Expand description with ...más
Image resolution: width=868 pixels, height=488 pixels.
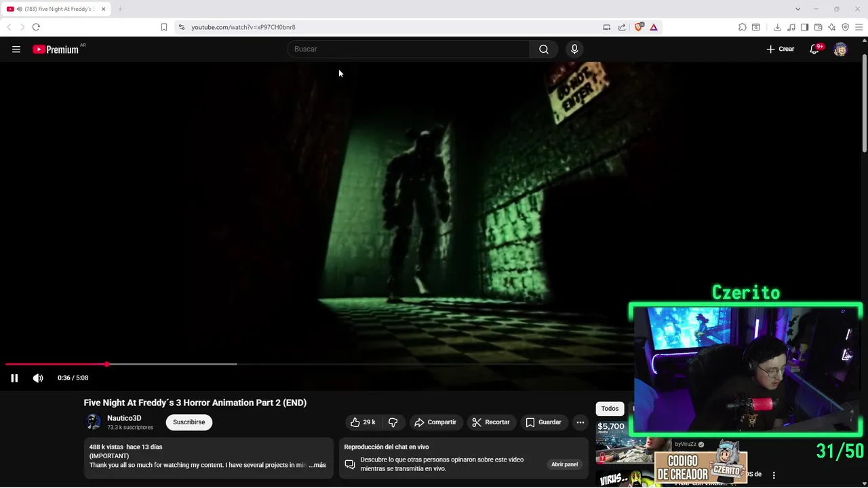point(317,465)
